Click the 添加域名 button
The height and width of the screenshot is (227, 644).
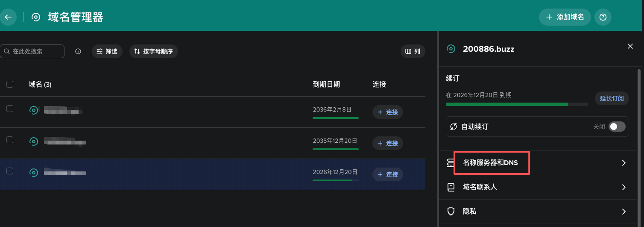565,17
